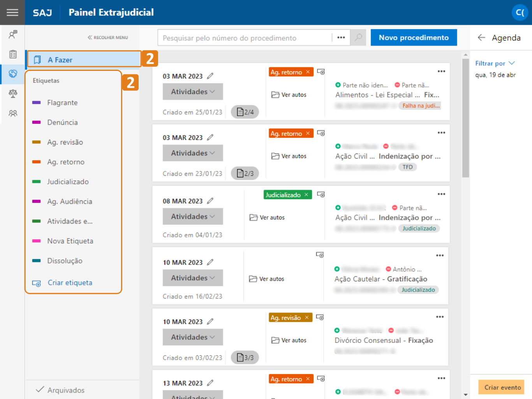
Task: Open the person search sidebar icon
Action: click(x=13, y=35)
